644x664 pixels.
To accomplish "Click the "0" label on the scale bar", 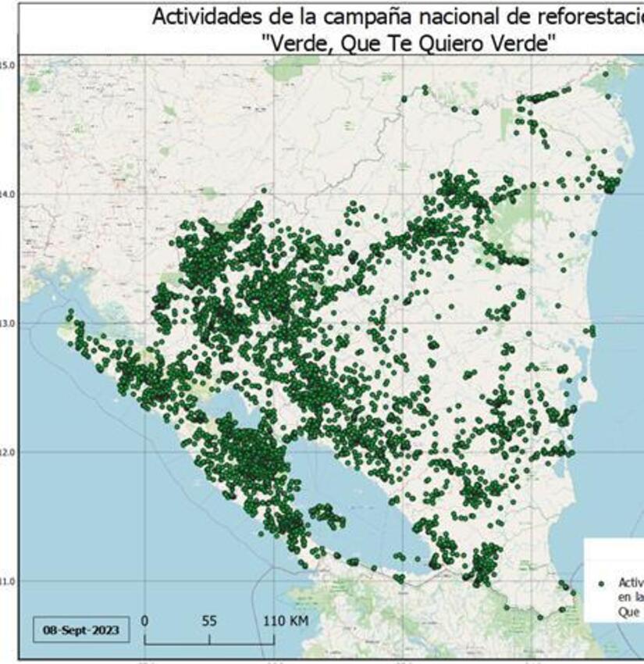I will [145, 621].
